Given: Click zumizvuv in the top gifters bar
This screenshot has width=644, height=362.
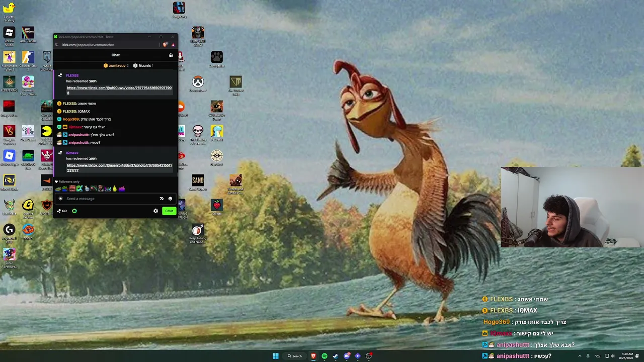Looking at the screenshot, I should pyautogui.click(x=117, y=66).
